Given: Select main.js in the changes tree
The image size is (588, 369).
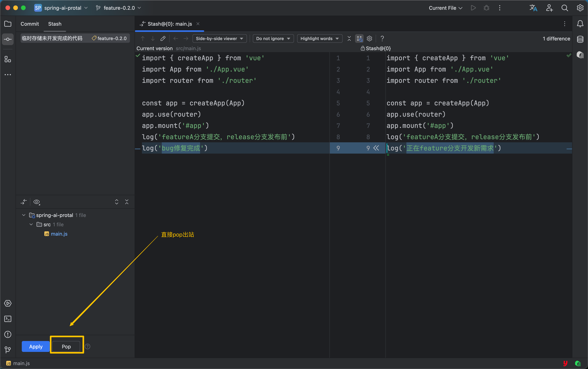Looking at the screenshot, I should click(59, 234).
